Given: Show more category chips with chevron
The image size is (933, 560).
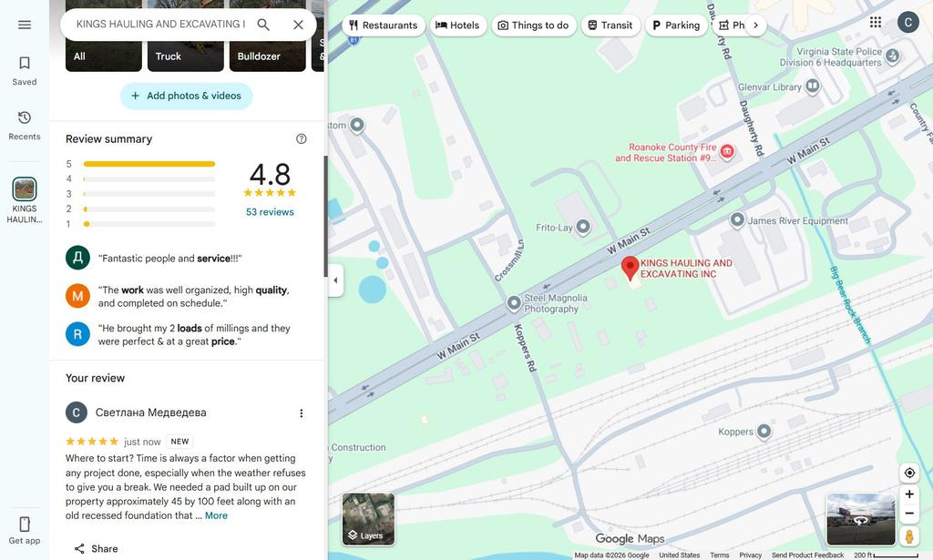Looking at the screenshot, I should click(755, 25).
